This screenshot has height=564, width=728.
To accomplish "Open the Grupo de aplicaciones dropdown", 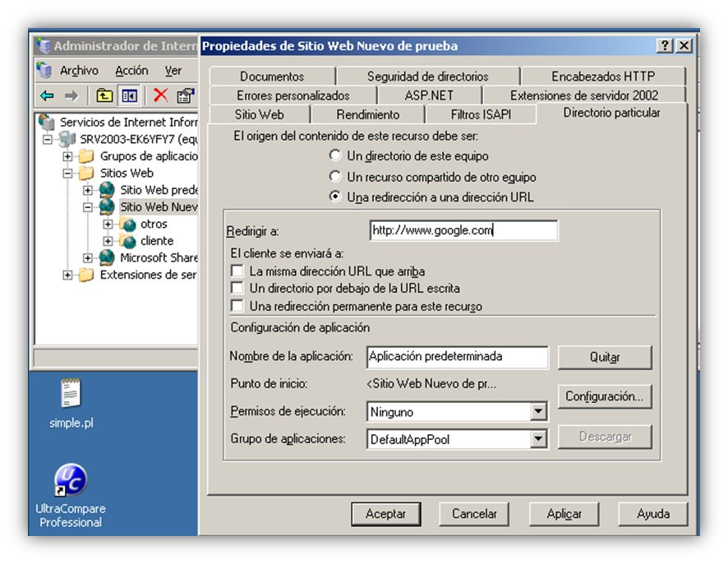I will [x=538, y=439].
